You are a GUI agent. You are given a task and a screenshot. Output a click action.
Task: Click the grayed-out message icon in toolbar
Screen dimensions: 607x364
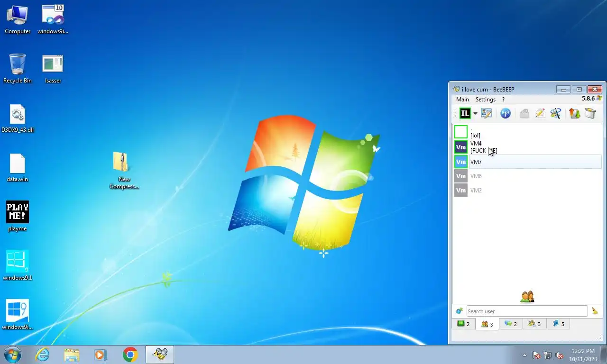tap(524, 113)
